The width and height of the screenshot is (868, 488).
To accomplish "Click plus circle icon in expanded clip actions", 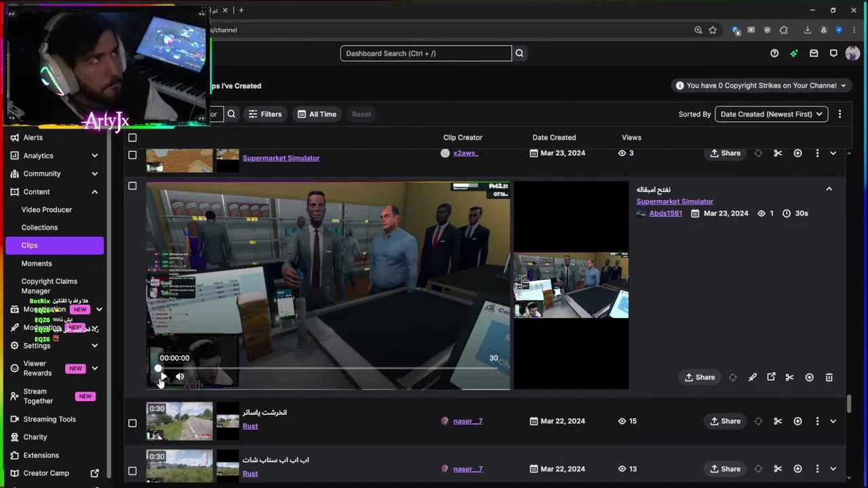I will click(809, 378).
